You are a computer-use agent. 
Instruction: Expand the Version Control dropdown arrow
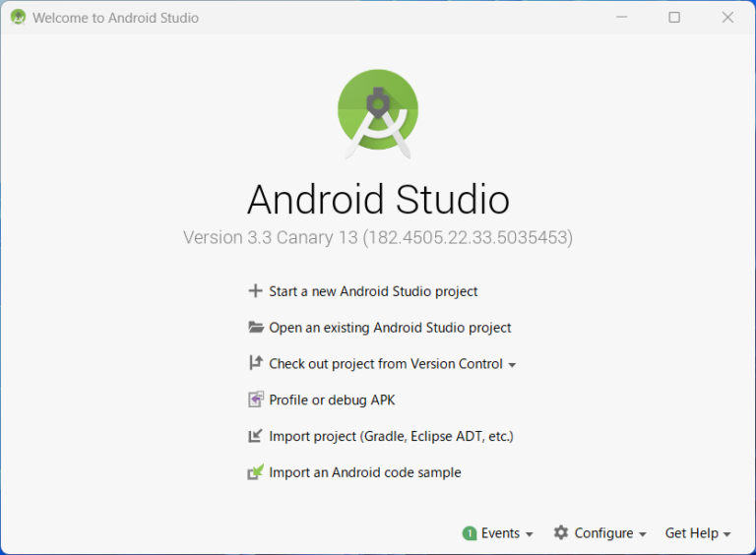512,365
